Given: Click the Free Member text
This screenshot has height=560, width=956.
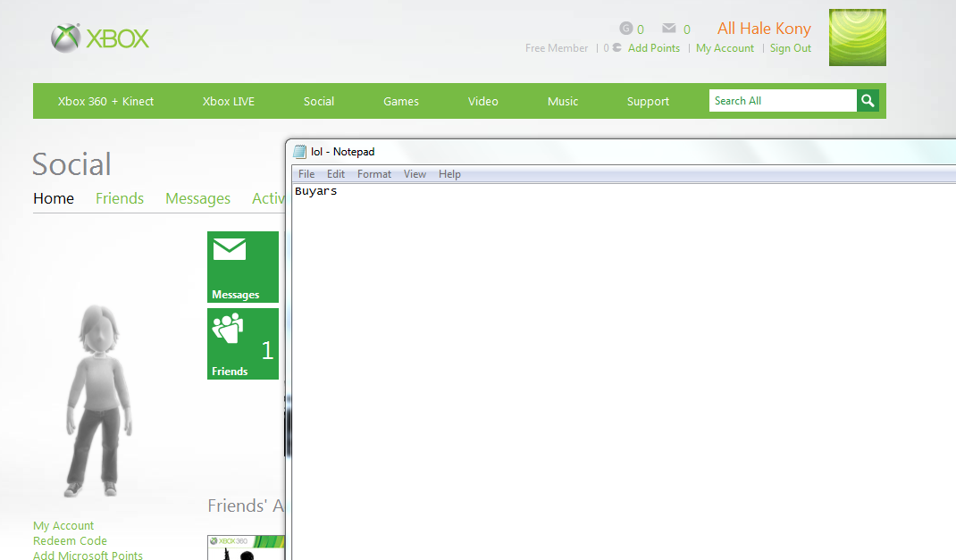Looking at the screenshot, I should click(557, 48).
